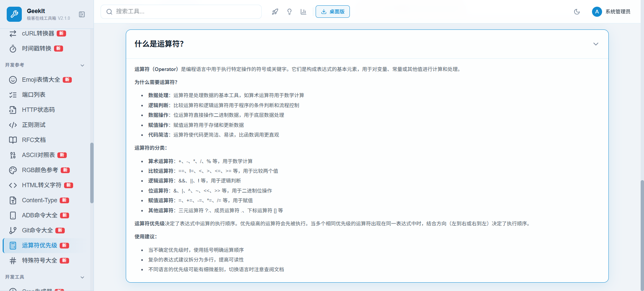Click the 系统管理员 username
Screen dimensions: 644x291
pyautogui.click(x=618, y=12)
